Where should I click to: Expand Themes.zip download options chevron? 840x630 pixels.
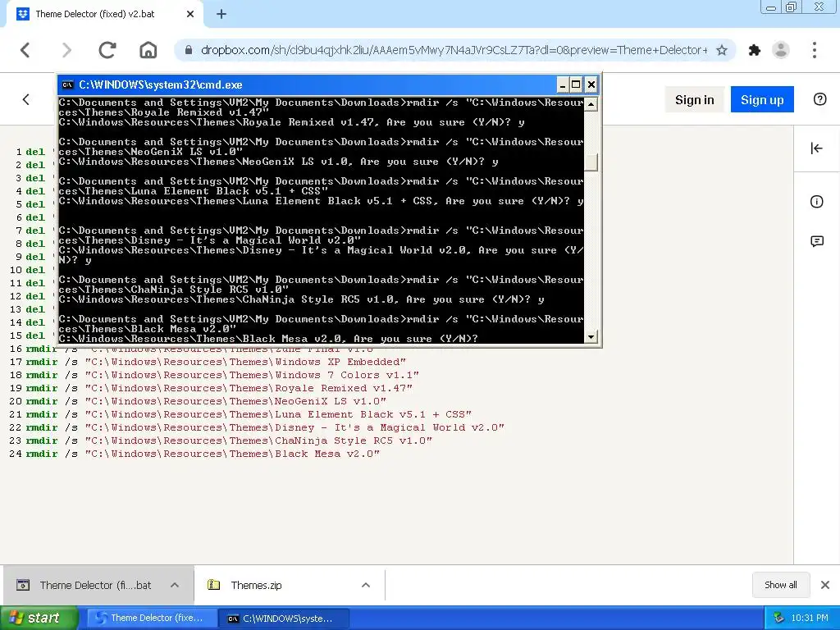[366, 585]
